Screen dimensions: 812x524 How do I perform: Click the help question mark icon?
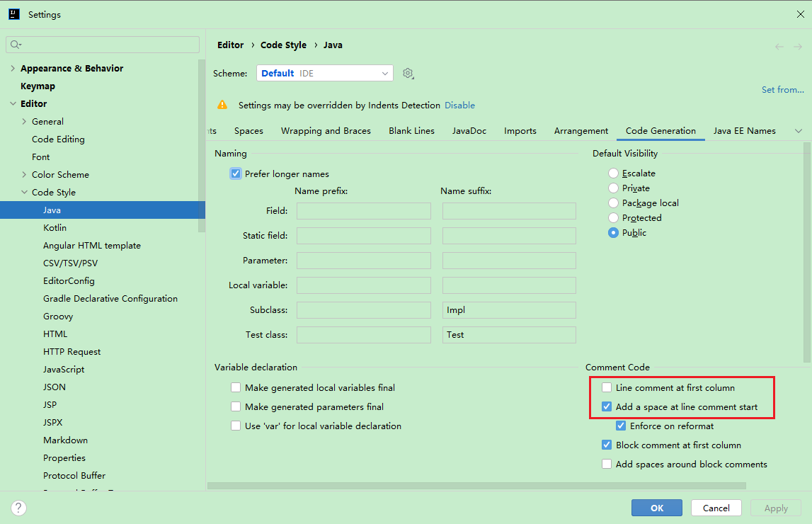[19, 508]
